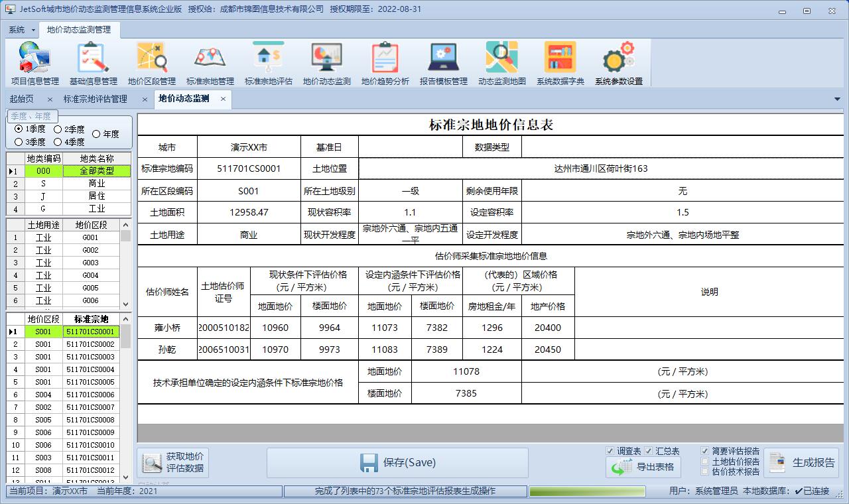Image resolution: width=849 pixels, height=504 pixels.
Task: Click the 土地面积 value 12958.47
Action: pos(249,212)
